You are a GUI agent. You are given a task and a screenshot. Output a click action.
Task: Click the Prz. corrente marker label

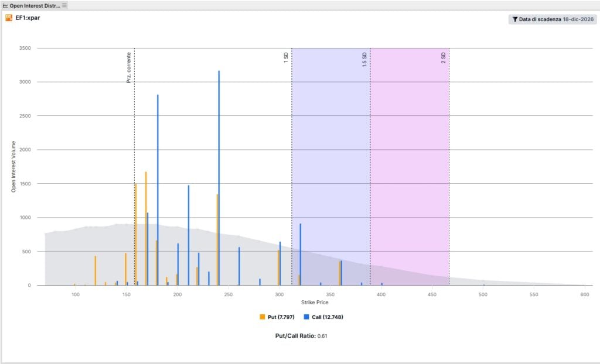pyautogui.click(x=129, y=68)
